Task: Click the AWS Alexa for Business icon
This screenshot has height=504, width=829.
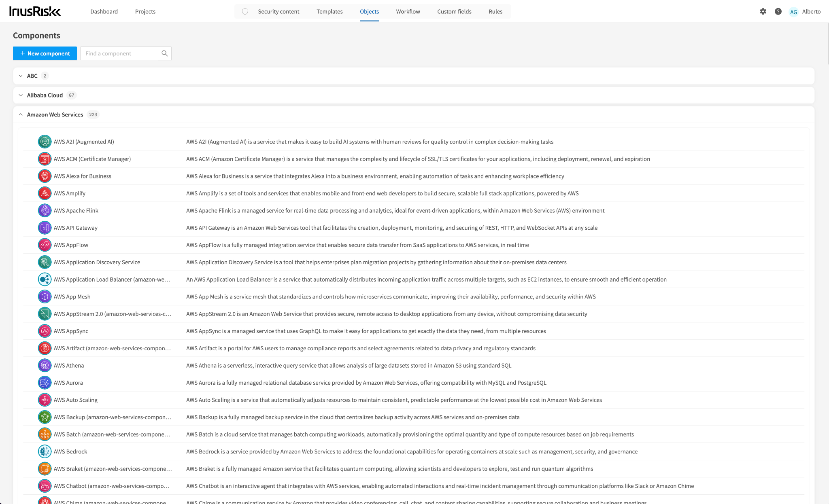Action: 45,176
